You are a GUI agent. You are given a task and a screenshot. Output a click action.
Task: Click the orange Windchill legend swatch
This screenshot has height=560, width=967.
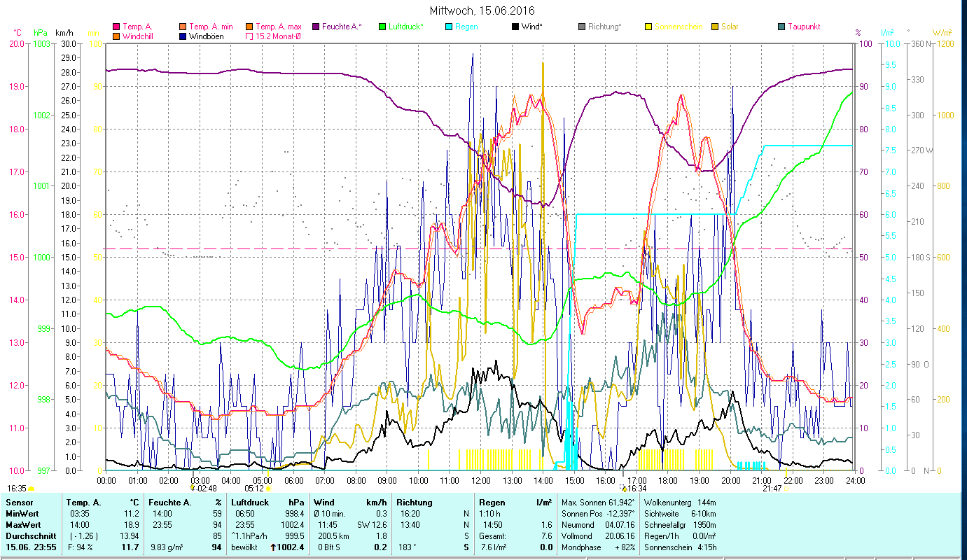tap(116, 36)
